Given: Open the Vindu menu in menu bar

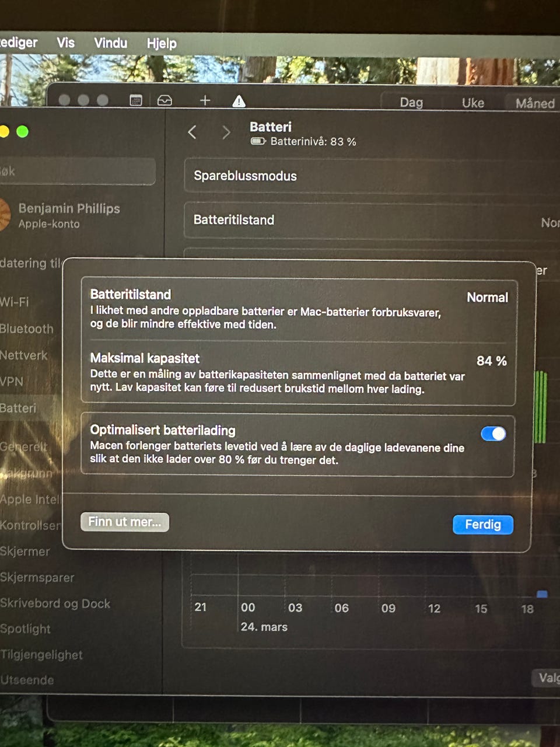Looking at the screenshot, I should (x=111, y=43).
